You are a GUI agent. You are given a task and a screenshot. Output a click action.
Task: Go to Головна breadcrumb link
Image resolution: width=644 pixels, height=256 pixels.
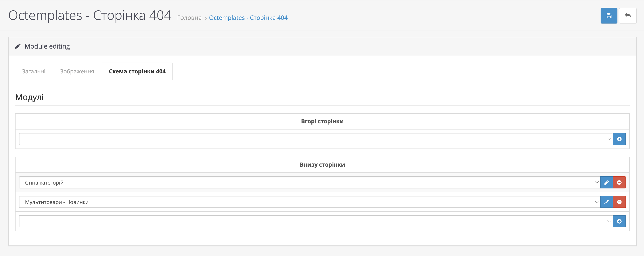click(189, 18)
